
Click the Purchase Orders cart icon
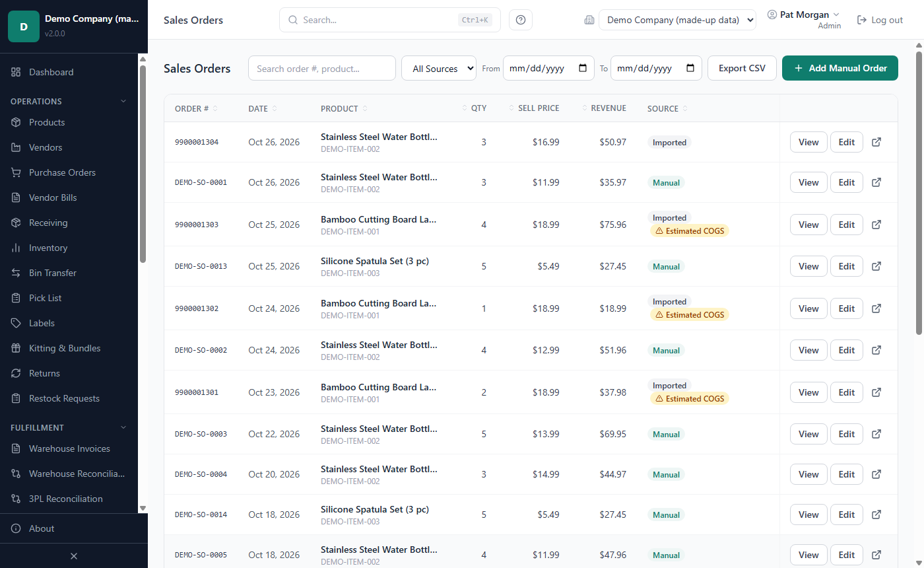coord(16,172)
